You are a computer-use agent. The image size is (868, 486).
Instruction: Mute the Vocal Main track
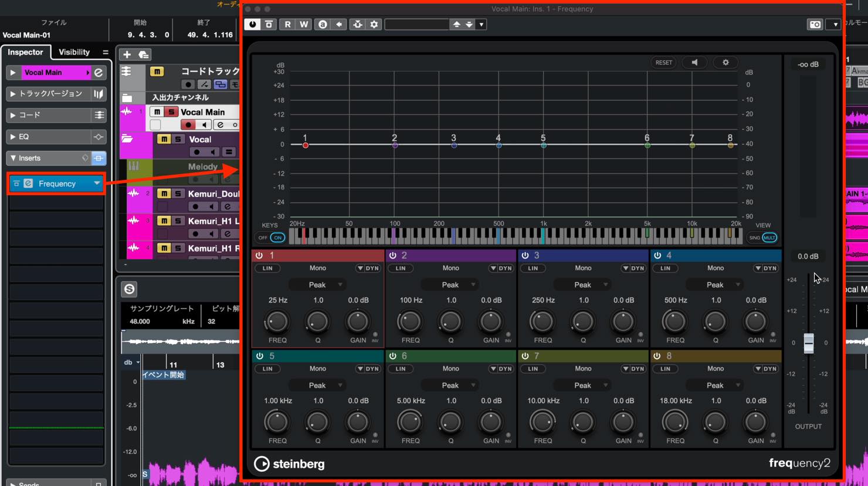(157, 112)
